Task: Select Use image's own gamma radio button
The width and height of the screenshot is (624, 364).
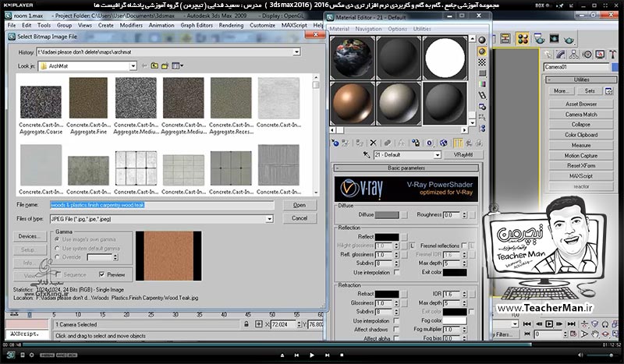Action: click(x=57, y=239)
